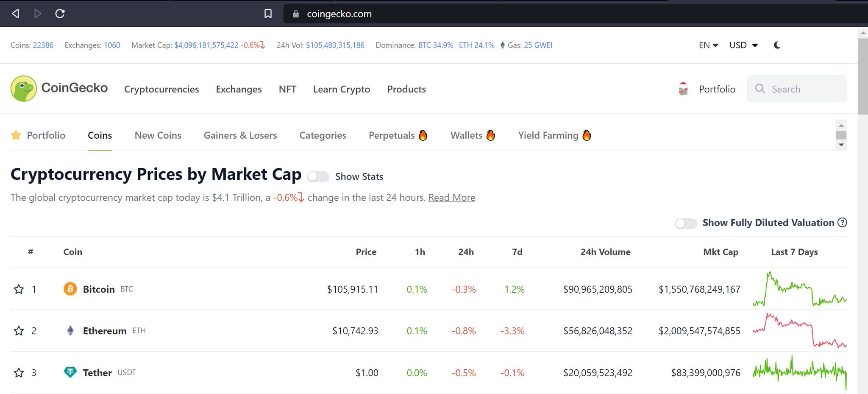Click the candy jar icon next to Portfolio
The height and width of the screenshot is (394, 868).
pos(683,89)
